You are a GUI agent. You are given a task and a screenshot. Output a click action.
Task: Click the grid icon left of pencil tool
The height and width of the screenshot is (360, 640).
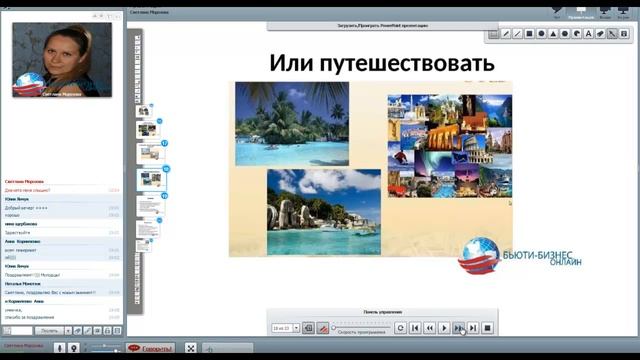pyautogui.click(x=493, y=34)
